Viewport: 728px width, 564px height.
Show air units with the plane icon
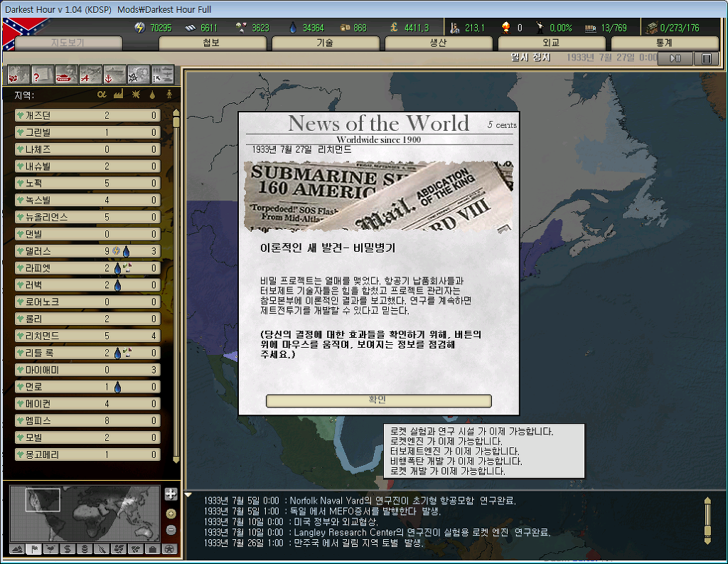pyautogui.click(x=91, y=75)
